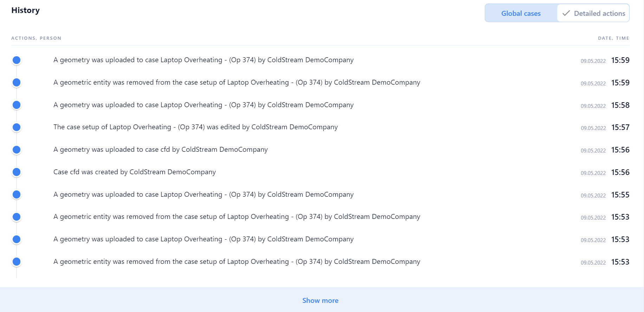
Task: Click 15:59 time on geometry uploaded row
Action: coord(620,60)
